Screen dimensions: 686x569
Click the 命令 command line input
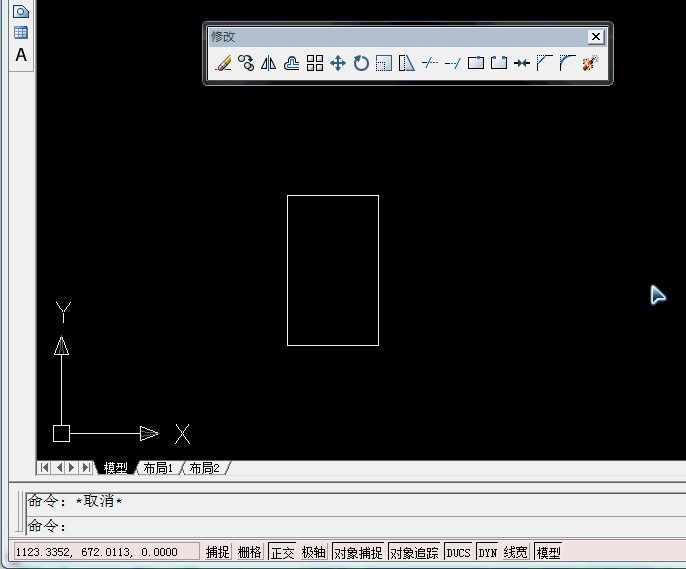point(356,526)
